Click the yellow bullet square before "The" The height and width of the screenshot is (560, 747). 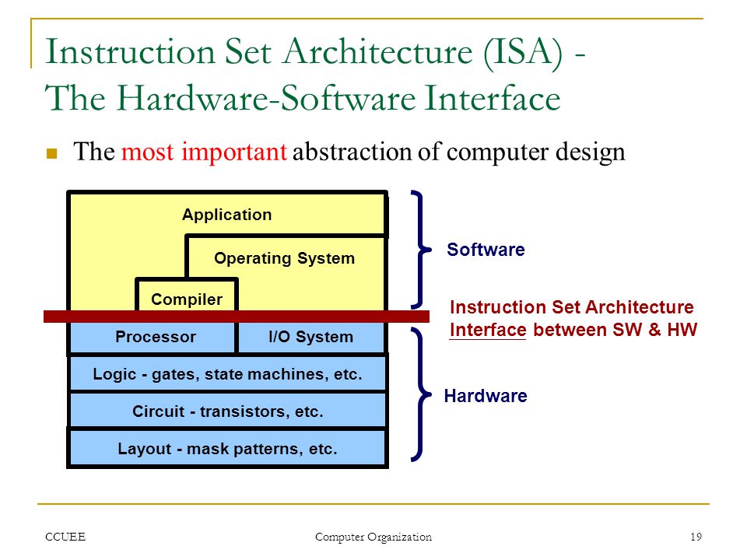(x=51, y=153)
